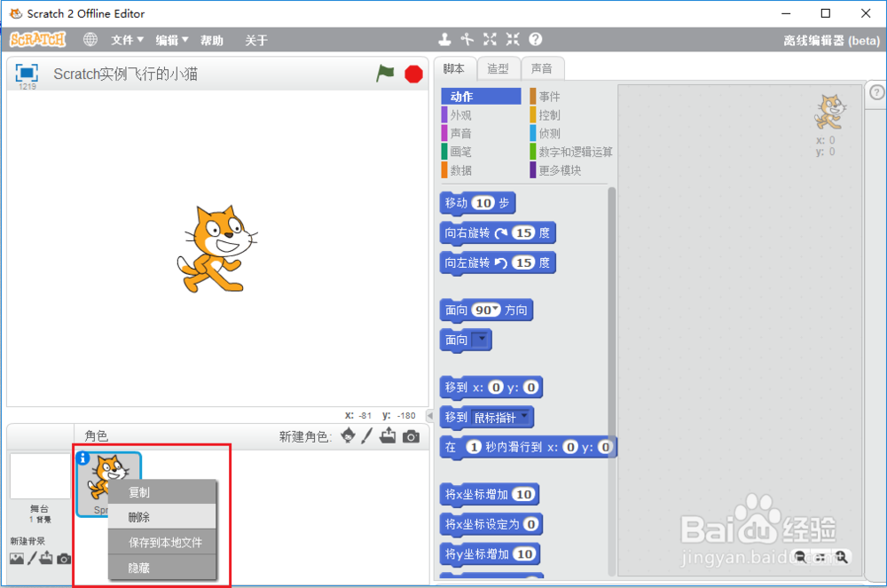
Task: Select the 声音 block category
Action: click(x=481, y=133)
